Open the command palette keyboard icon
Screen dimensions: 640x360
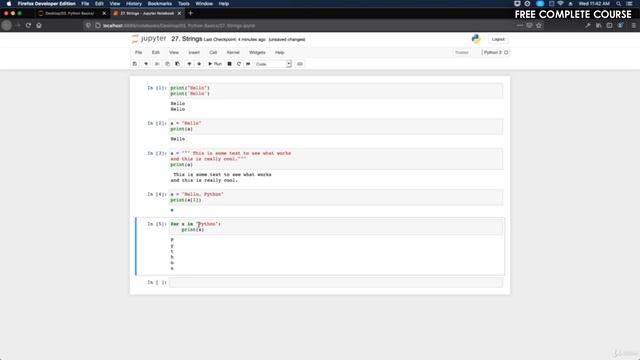pyautogui.click(x=300, y=64)
